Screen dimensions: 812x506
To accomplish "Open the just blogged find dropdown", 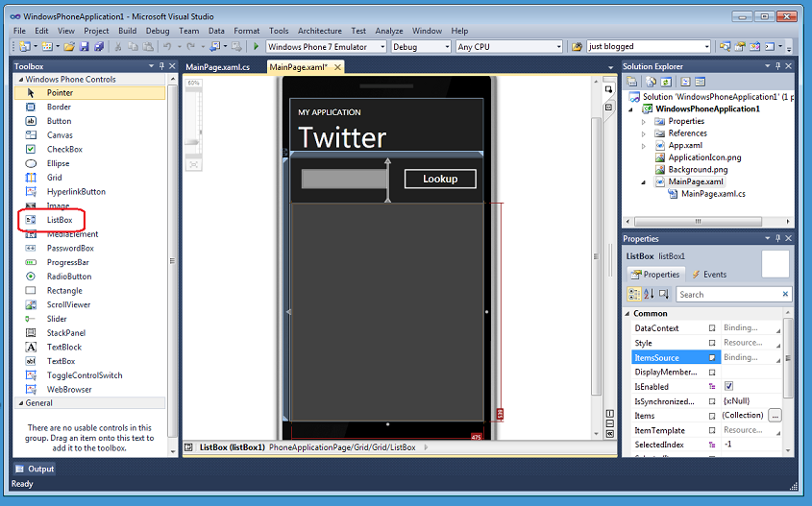I will click(x=706, y=46).
